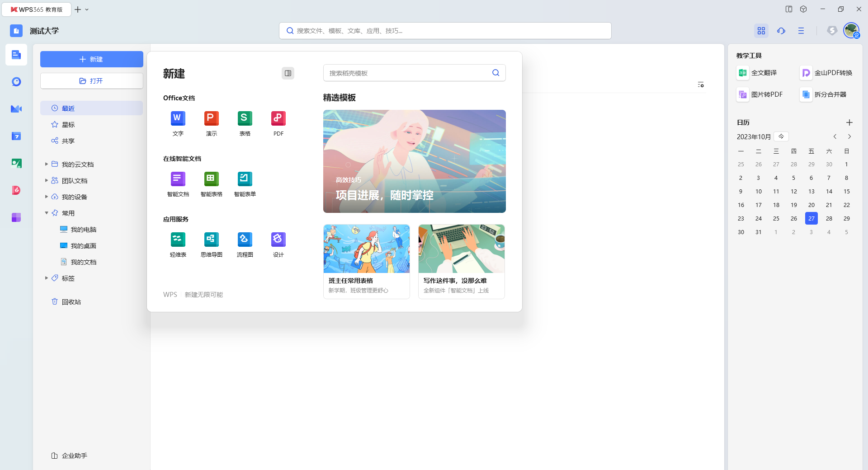Expand the 我的云文档 tree node
The height and width of the screenshot is (470, 868).
tap(46, 164)
